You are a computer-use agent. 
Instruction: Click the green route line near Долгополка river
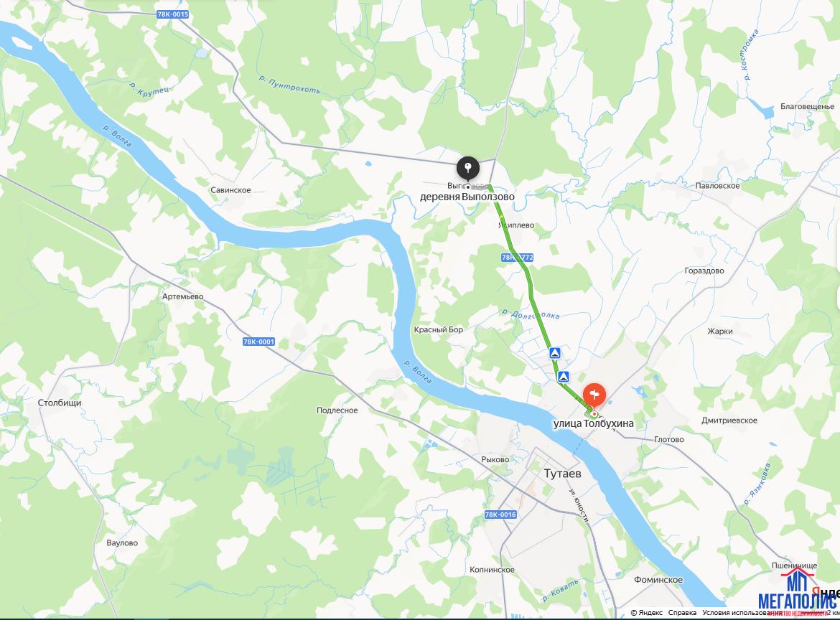point(538,316)
